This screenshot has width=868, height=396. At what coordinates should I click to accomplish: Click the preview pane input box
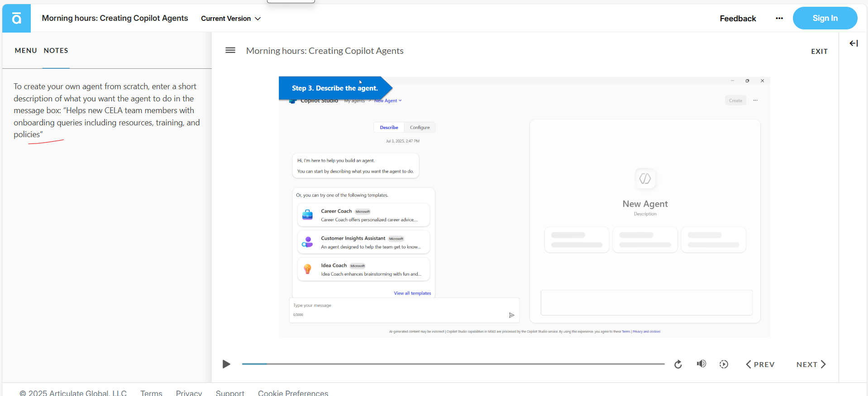coord(647,303)
